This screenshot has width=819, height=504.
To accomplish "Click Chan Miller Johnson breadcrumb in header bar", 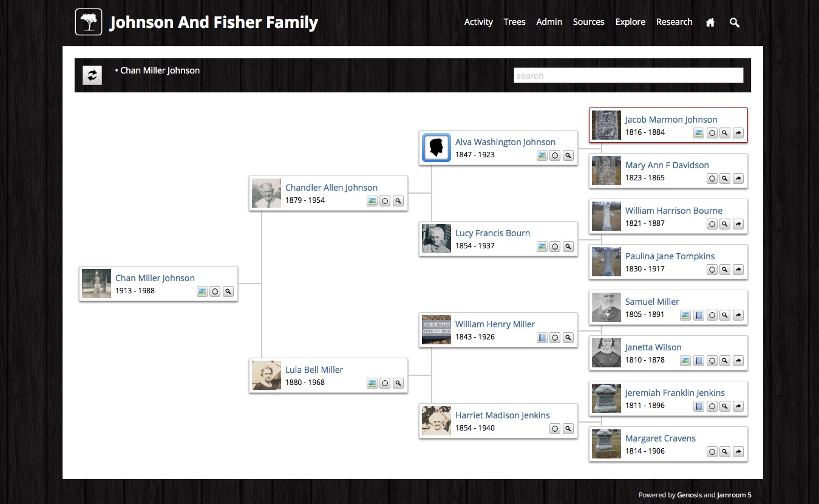I will coord(160,70).
